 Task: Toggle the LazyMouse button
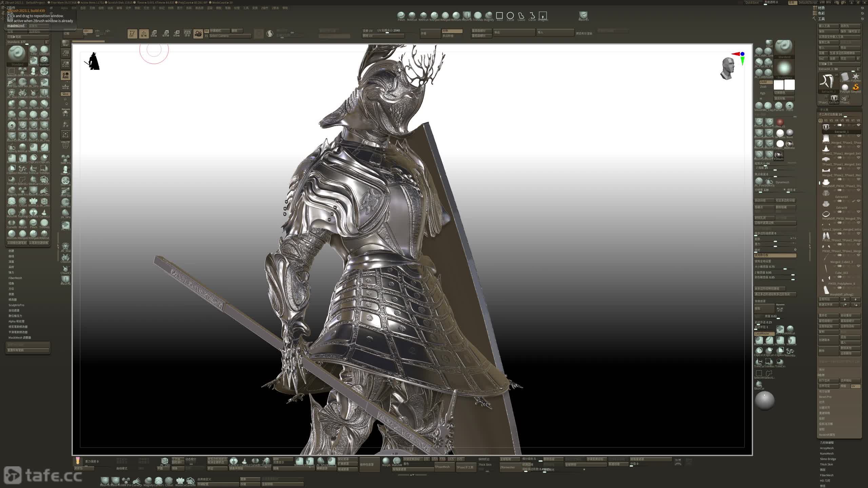(764, 333)
